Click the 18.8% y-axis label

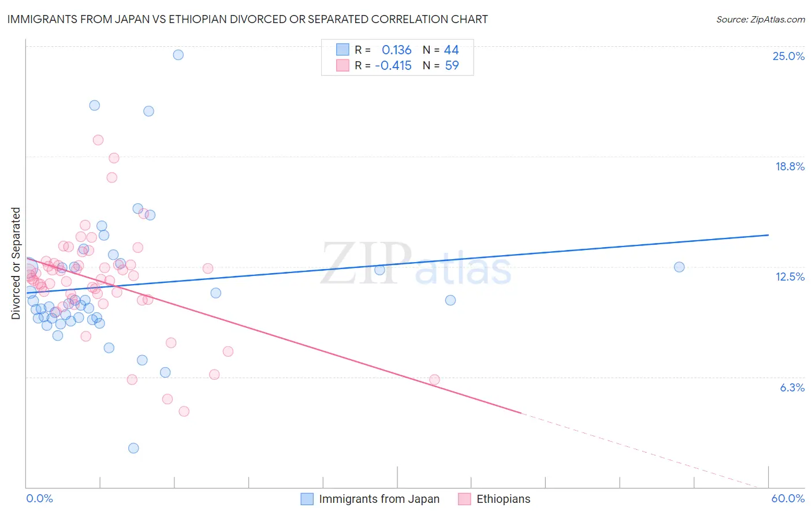789,166
